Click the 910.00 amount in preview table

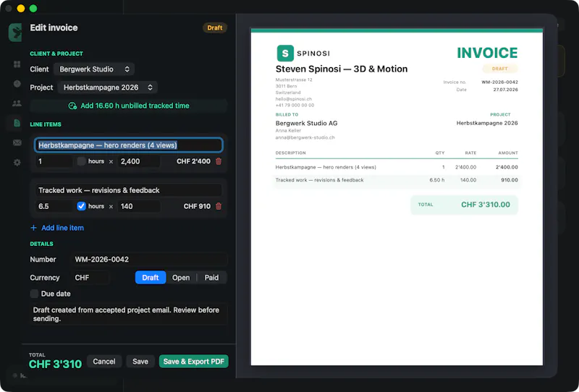pos(510,180)
